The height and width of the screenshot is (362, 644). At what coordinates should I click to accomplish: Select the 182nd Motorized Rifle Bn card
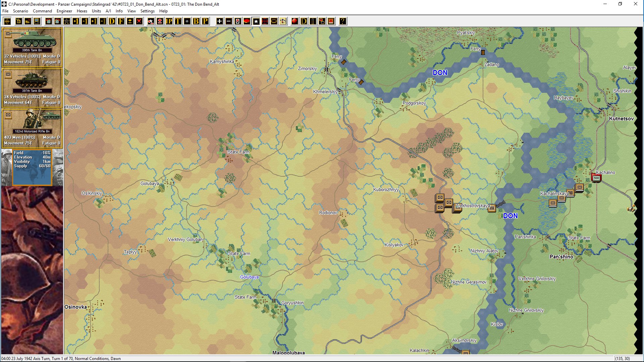point(32,128)
